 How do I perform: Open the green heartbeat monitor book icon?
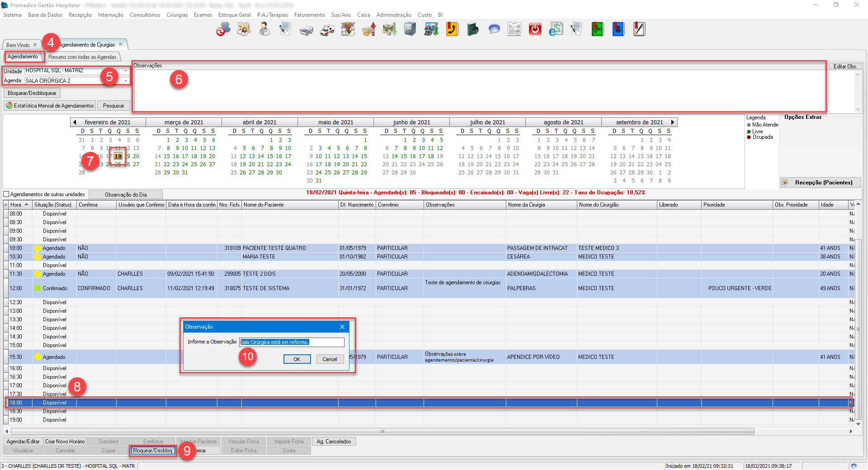click(597, 29)
